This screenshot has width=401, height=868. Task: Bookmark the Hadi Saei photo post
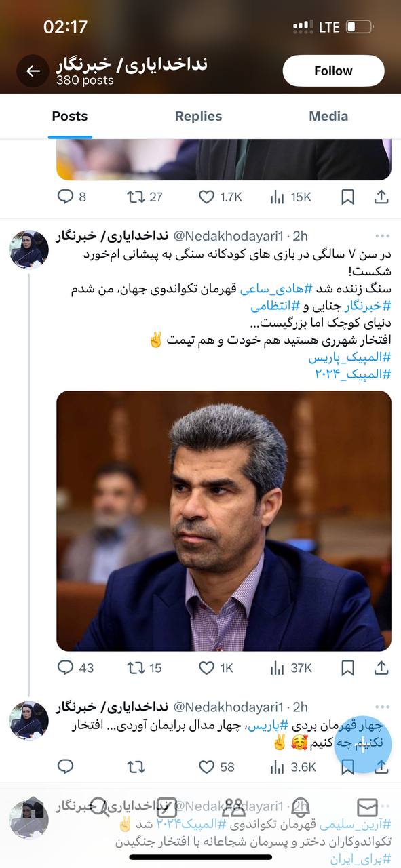click(347, 668)
